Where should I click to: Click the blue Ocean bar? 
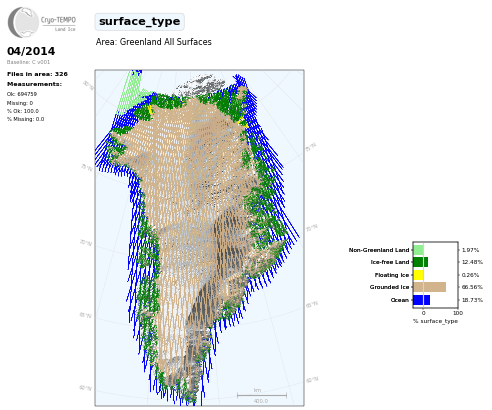coord(422,300)
